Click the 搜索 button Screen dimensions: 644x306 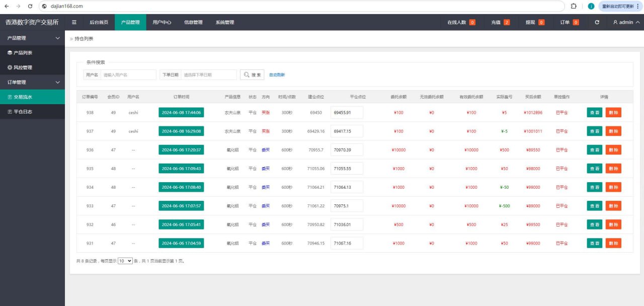pyautogui.click(x=252, y=74)
